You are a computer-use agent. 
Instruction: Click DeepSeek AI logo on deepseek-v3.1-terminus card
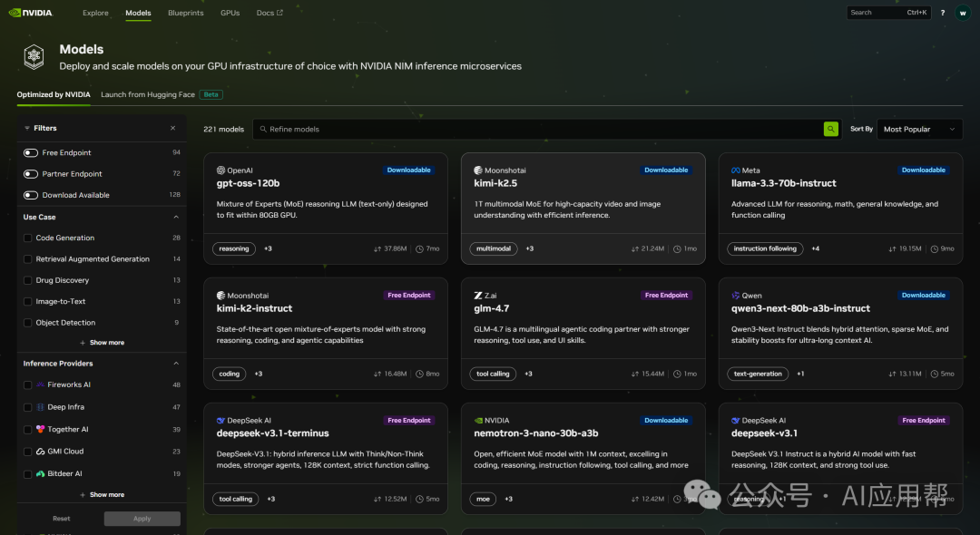(220, 421)
